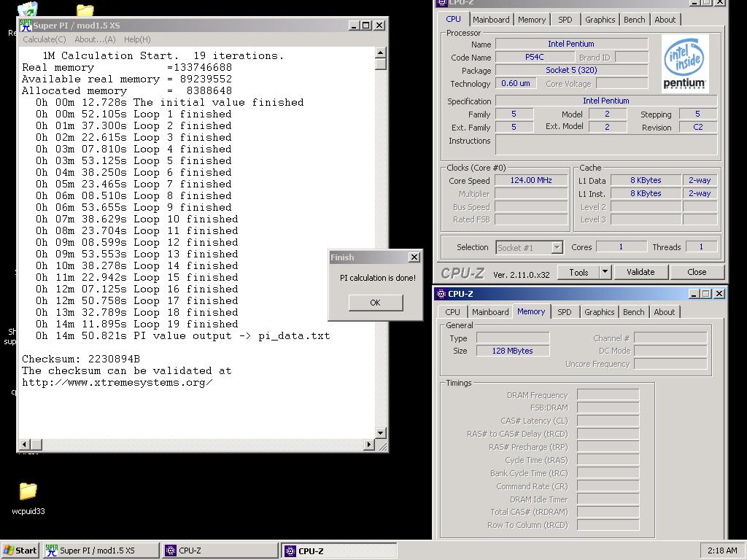Activate second bold CPU-Z taskbar button

[x=338, y=551]
